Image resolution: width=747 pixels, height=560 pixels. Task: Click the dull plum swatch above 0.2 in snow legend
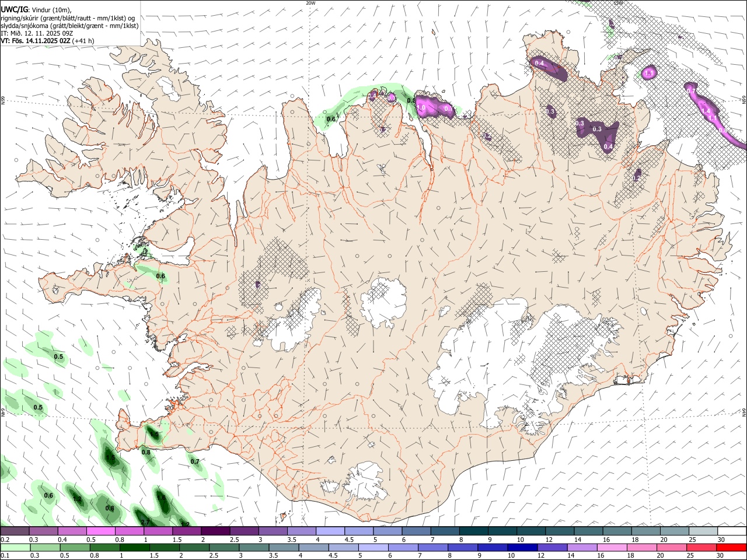click(15, 531)
